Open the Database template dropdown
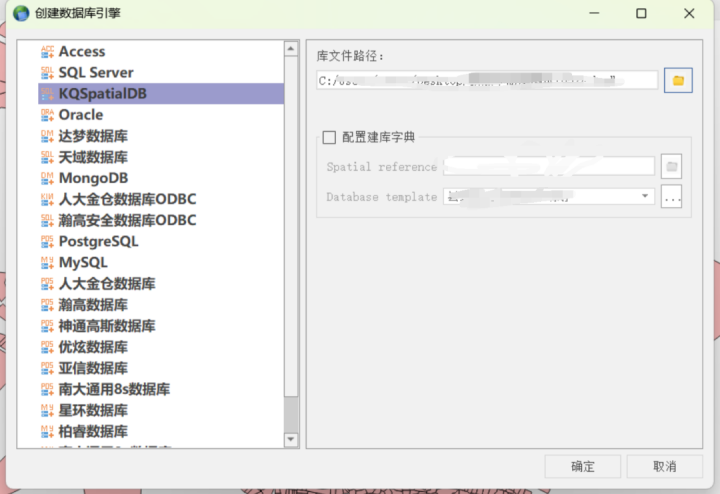Screen dimensions: 720x494 tap(645, 197)
